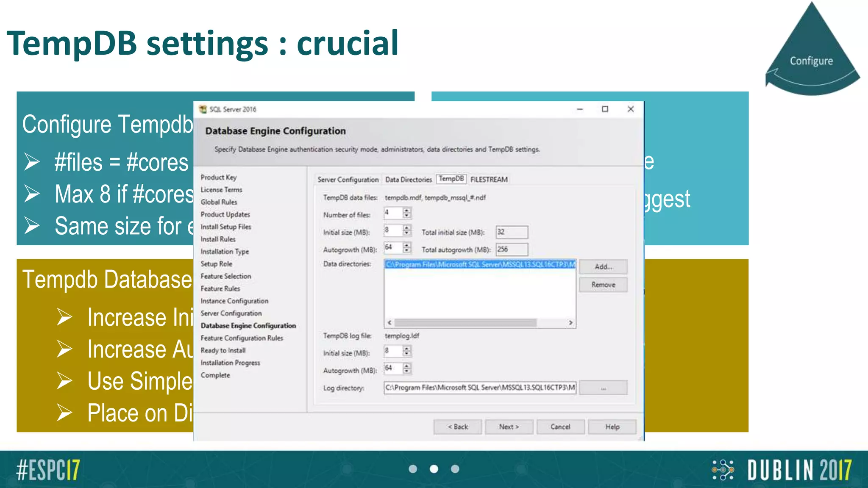Screen dimensions: 868x488
Task: Select the Global Rules step
Action: click(x=219, y=202)
